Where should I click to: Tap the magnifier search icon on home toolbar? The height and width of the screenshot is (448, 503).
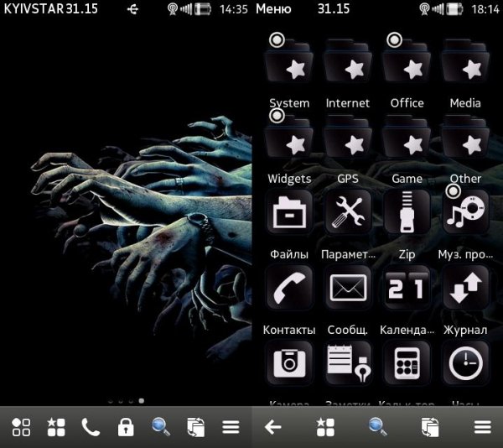pos(161,427)
